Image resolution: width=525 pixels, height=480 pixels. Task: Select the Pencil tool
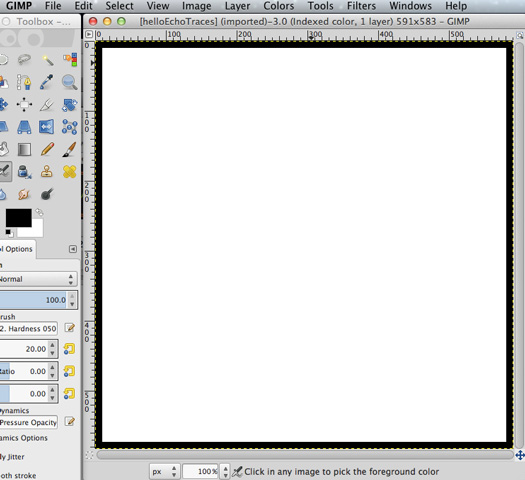[x=47, y=149]
